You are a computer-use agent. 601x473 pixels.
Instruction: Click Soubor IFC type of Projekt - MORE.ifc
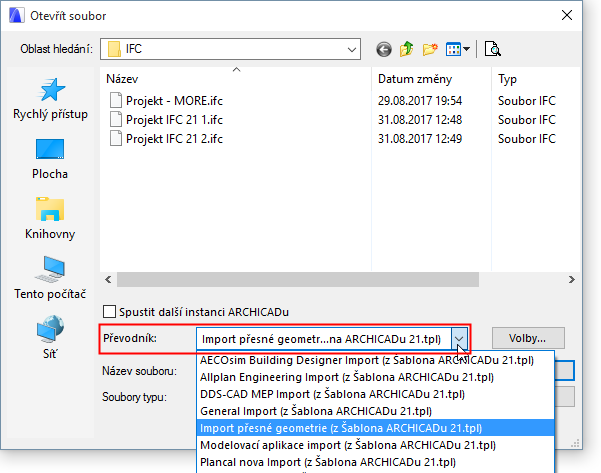527,101
